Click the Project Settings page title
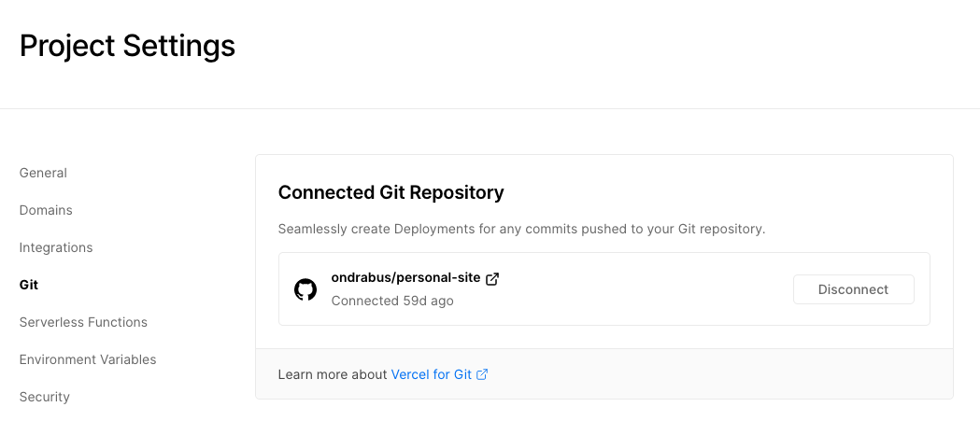The image size is (980, 421). (x=127, y=46)
